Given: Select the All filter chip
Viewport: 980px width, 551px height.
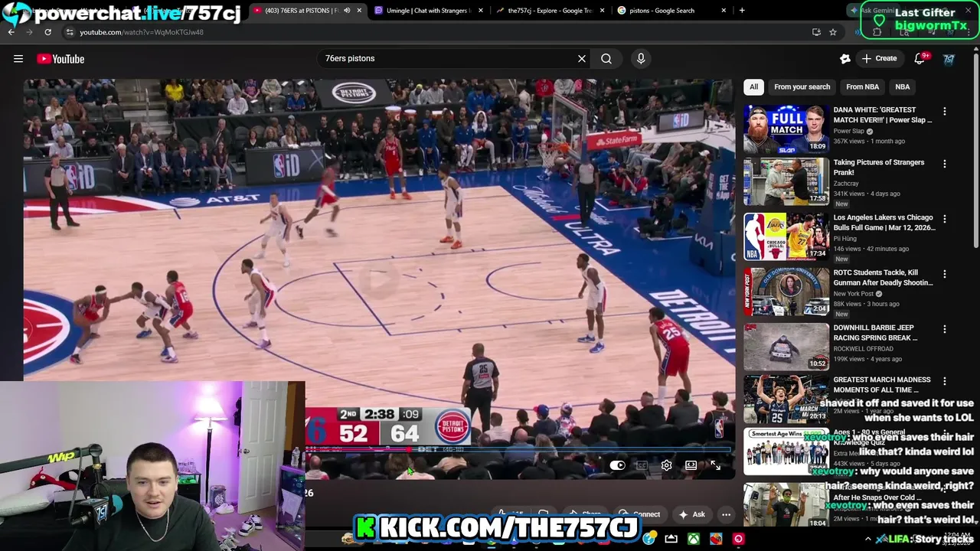Looking at the screenshot, I should pyautogui.click(x=753, y=87).
